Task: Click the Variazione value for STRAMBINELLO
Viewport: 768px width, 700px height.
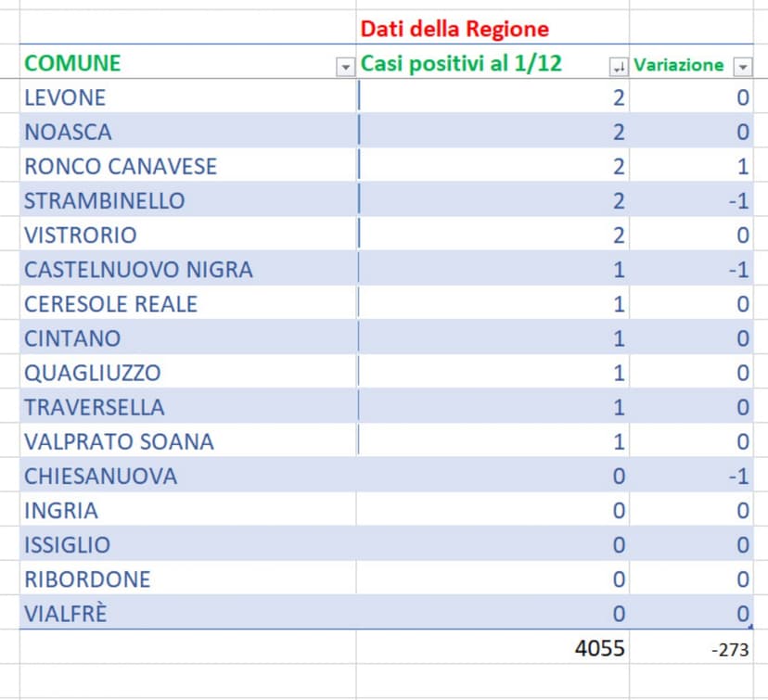Action: [x=737, y=200]
